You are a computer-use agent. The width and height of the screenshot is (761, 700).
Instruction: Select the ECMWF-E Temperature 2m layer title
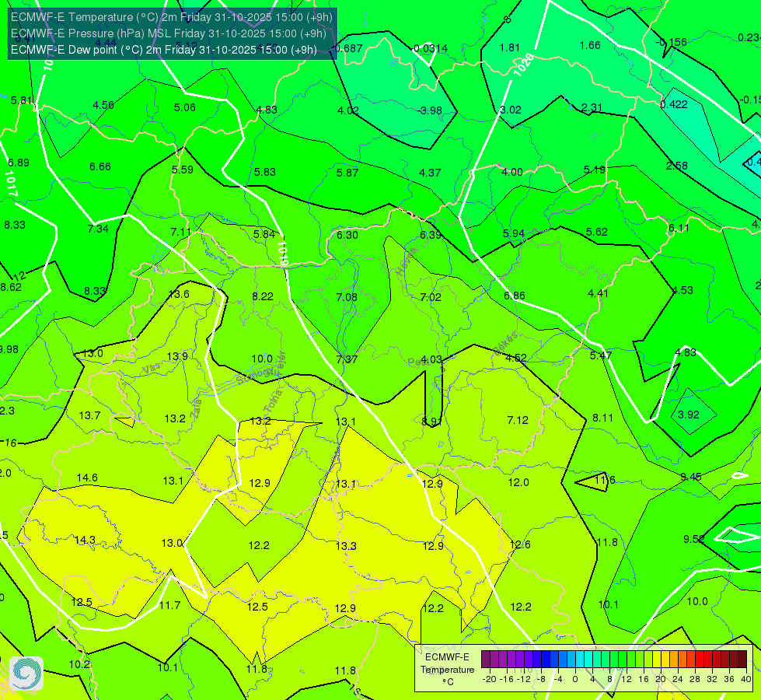[171, 17]
